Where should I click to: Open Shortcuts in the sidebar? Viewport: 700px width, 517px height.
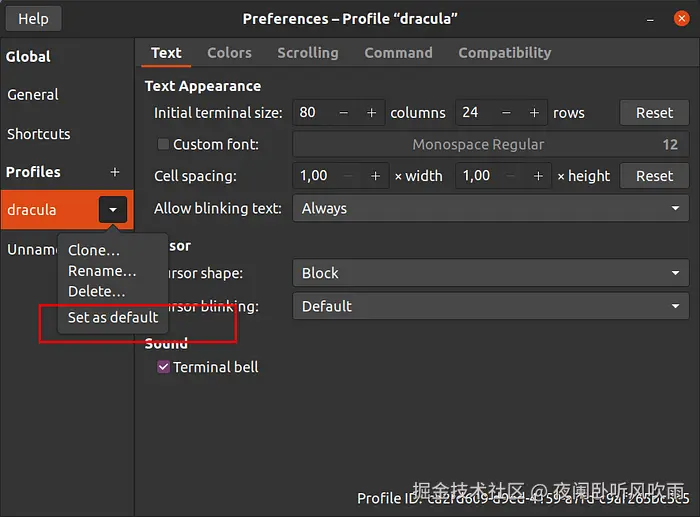coord(39,134)
